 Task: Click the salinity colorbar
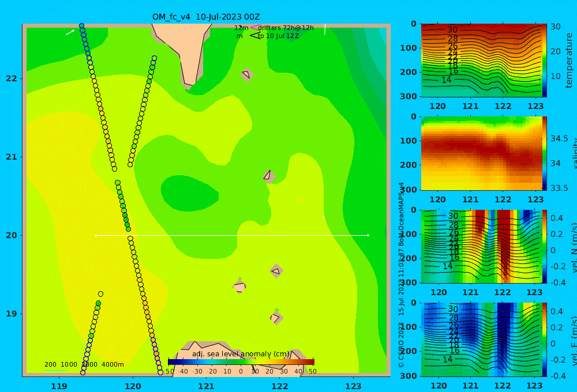(545, 153)
